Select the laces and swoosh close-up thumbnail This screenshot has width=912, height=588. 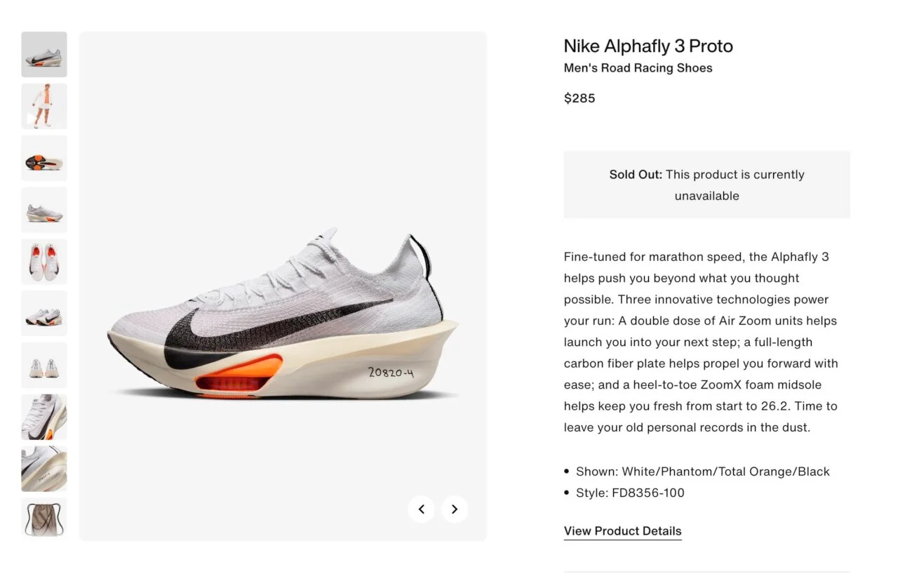[44, 417]
